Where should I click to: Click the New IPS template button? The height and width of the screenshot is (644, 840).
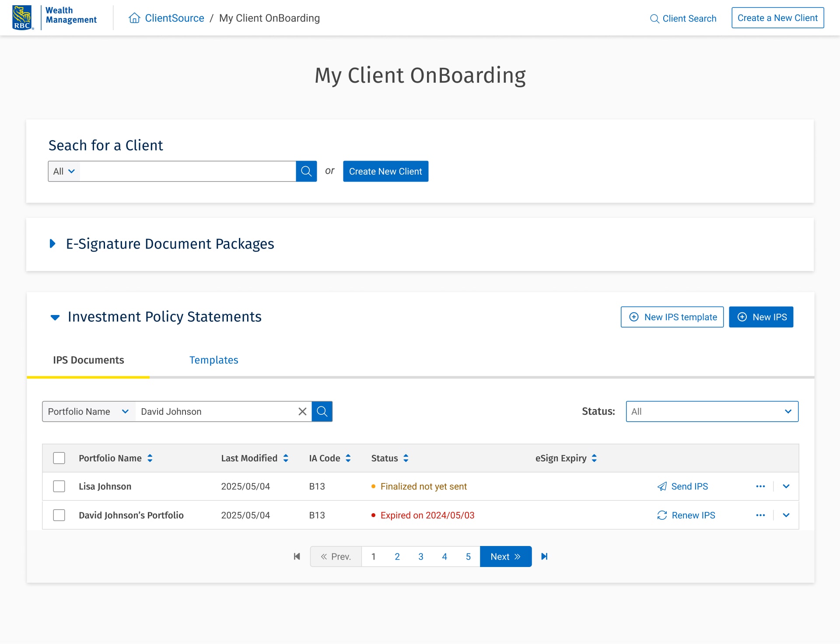tap(672, 317)
